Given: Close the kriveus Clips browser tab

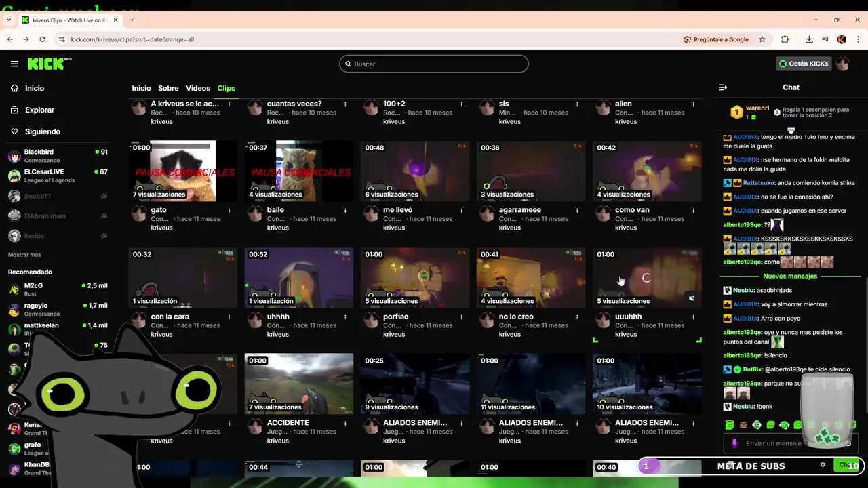Looking at the screenshot, I should 115,20.
